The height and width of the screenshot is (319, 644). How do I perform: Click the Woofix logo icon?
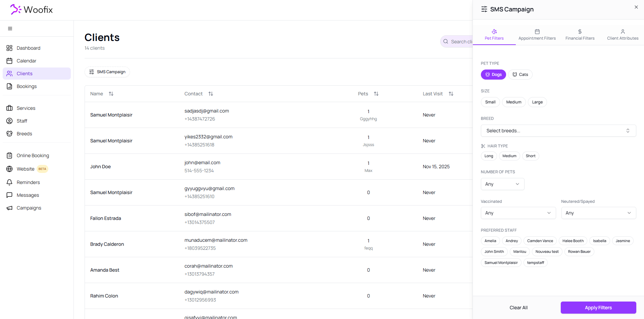click(15, 9)
